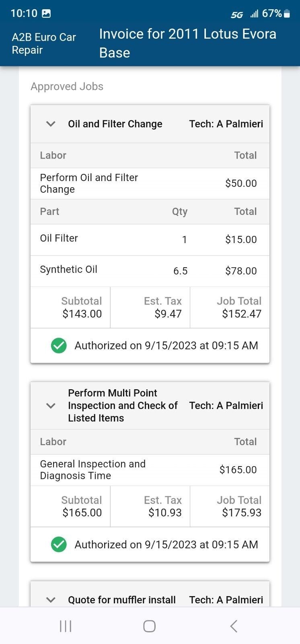Tap the signal strength icon
The image size is (300, 644).
254,14
